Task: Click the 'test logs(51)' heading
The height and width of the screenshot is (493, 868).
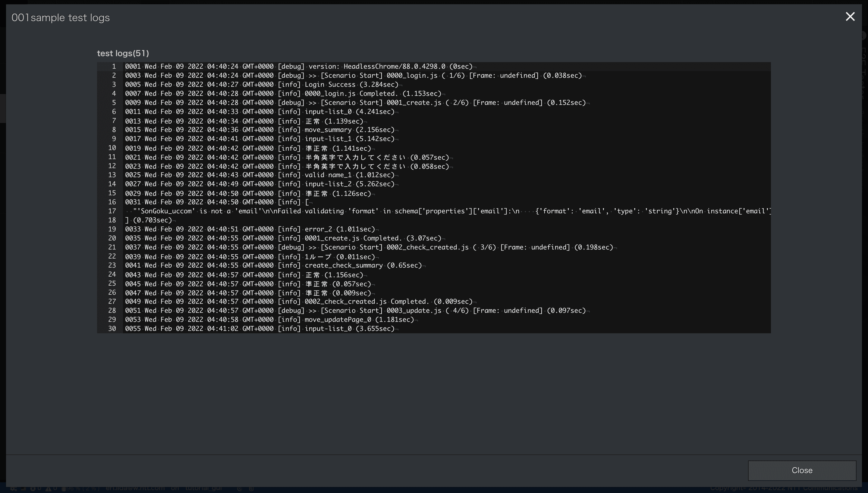Action: pos(123,53)
